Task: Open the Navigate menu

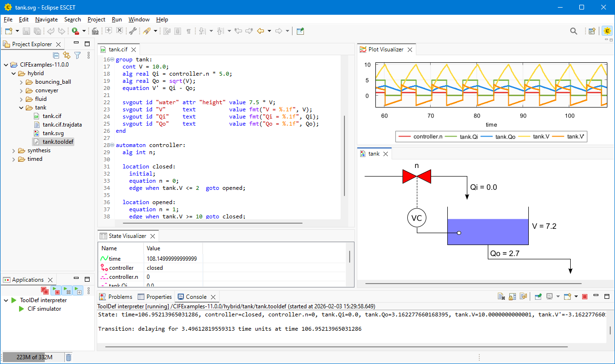Action: pos(46,20)
